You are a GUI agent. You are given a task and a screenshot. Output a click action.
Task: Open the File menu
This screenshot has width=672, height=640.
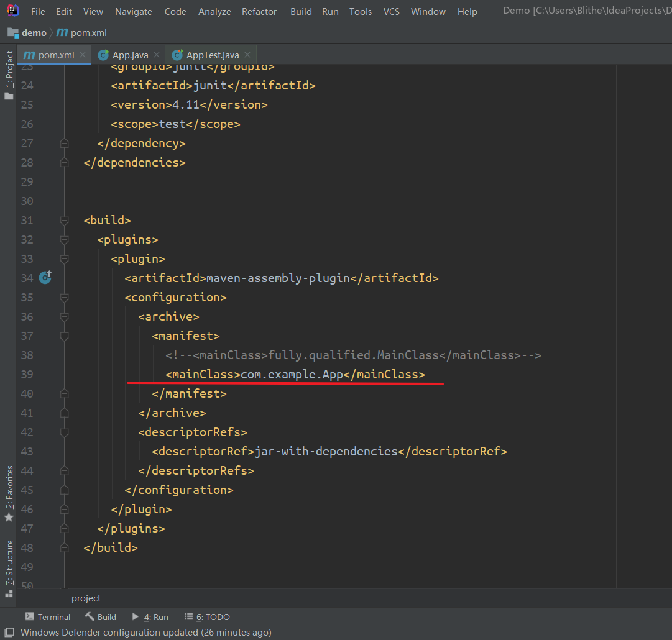[x=38, y=12]
